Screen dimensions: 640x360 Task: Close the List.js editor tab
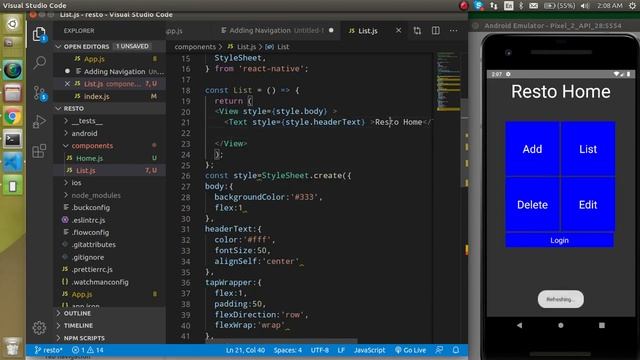pos(398,31)
